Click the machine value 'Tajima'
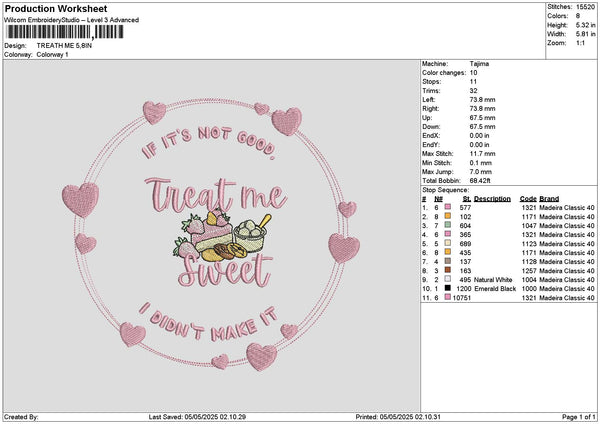This screenshot has height=424, width=600. click(x=479, y=64)
